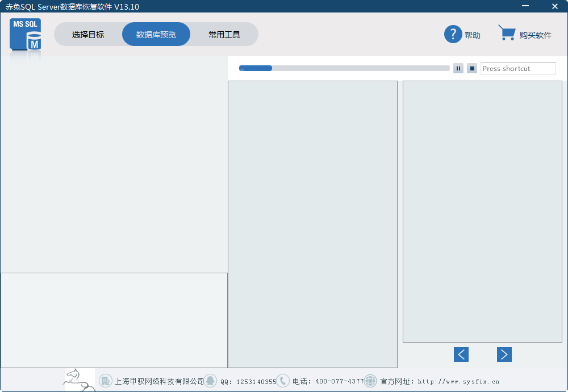Screen dimensions: 568x392
Task: Focus the Press shortcut input field
Action: point(518,69)
